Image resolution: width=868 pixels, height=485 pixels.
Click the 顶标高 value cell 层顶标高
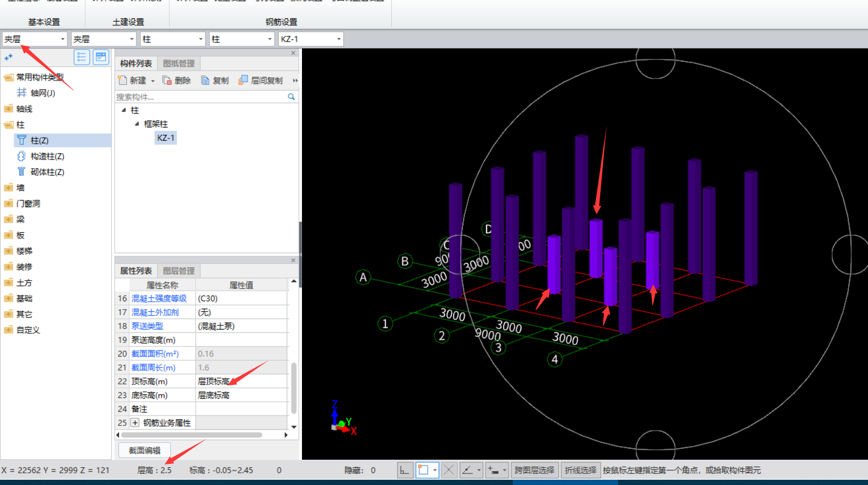click(241, 381)
